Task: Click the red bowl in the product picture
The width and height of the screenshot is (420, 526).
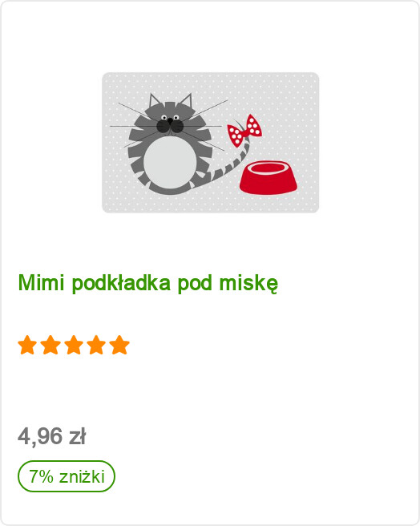Action: (269, 177)
